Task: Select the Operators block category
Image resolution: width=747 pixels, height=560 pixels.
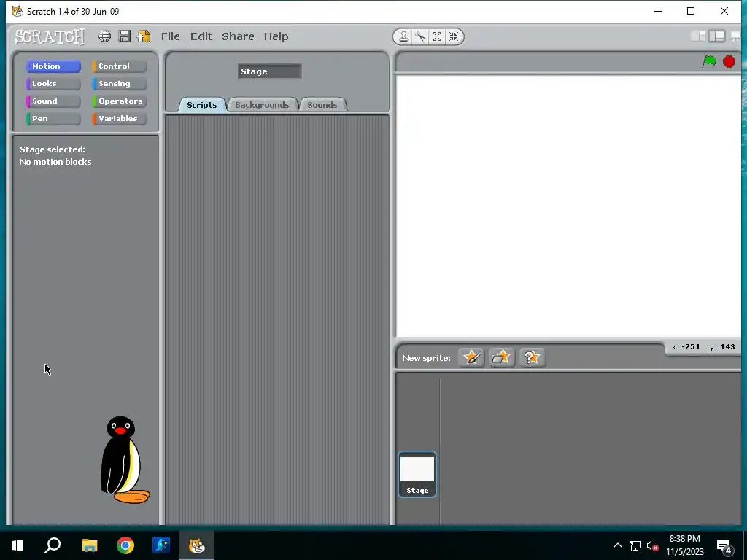Action: pyautogui.click(x=120, y=101)
